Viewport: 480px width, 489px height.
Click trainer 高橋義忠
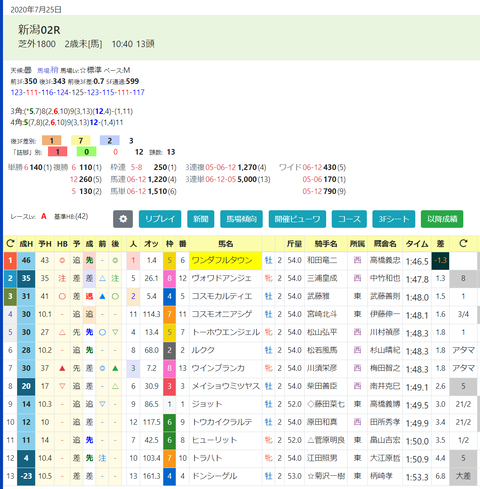tap(385, 260)
